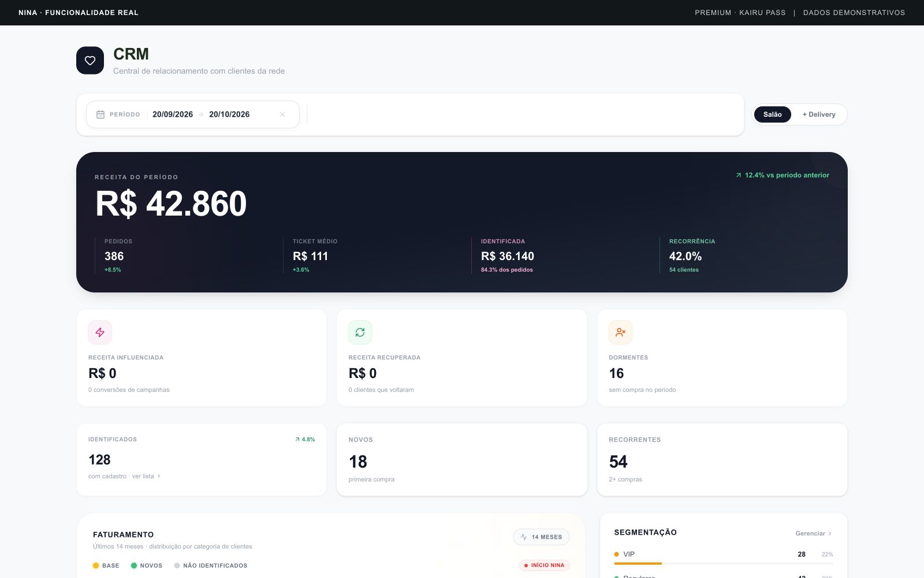This screenshot has width=924, height=578.
Task: Click the pulse icon in 14 Meses button
Action: tap(524, 537)
